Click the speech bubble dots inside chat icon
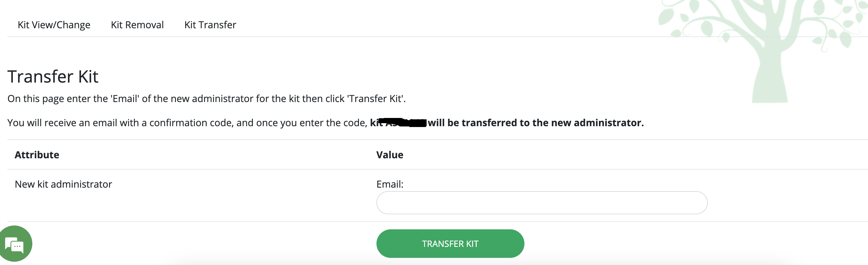The width and height of the screenshot is (868, 265). point(17,247)
